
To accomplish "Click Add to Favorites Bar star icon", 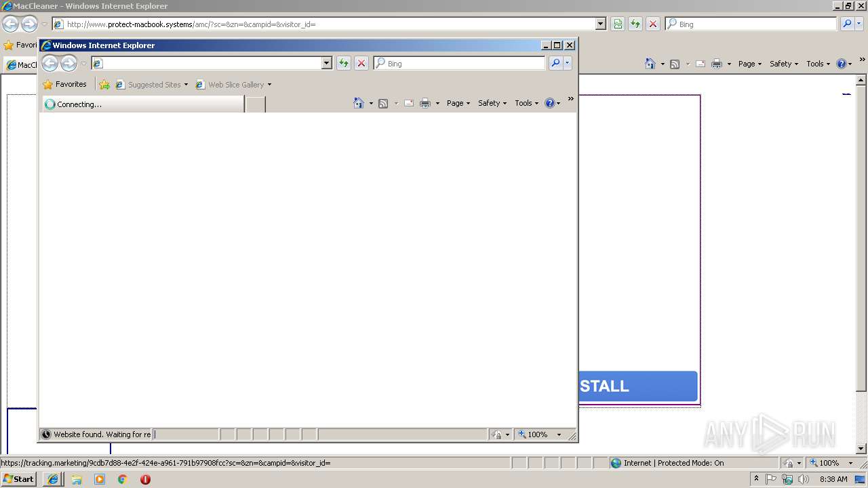I will point(104,85).
